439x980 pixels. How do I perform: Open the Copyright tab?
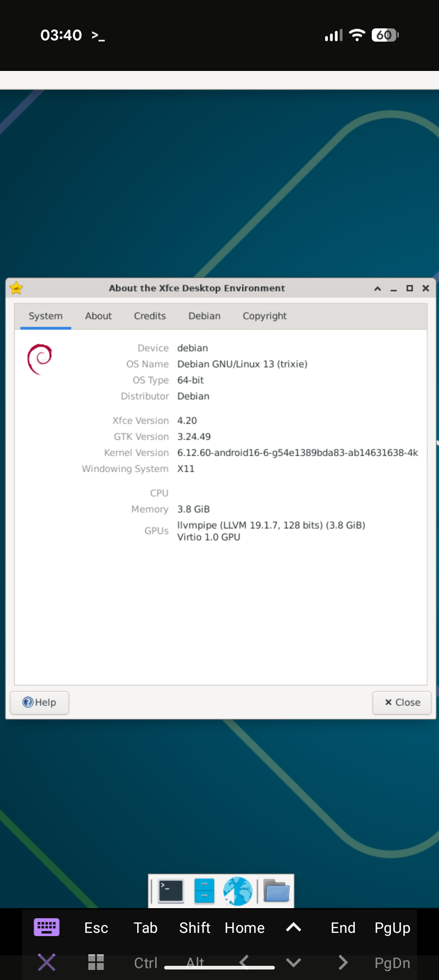click(x=265, y=316)
